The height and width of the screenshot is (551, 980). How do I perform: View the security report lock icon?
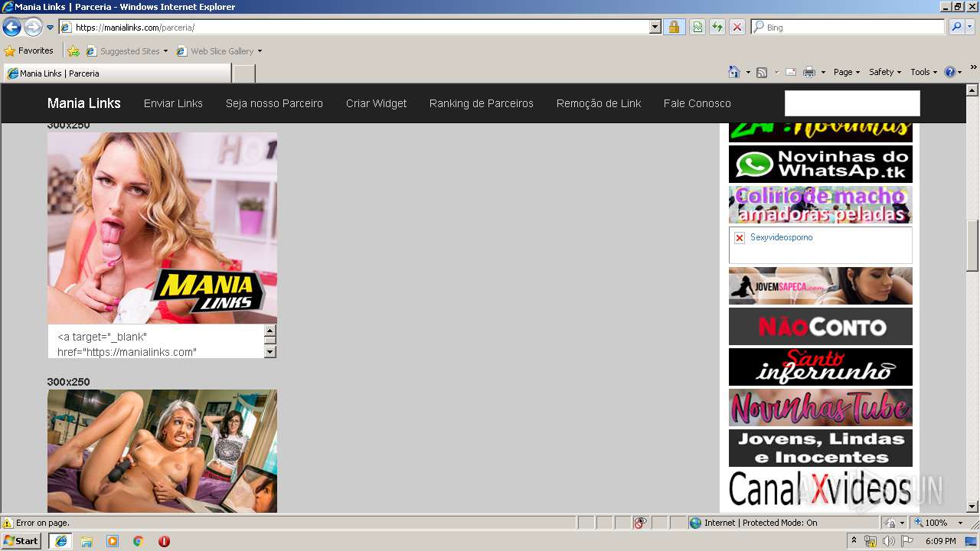pyautogui.click(x=674, y=28)
